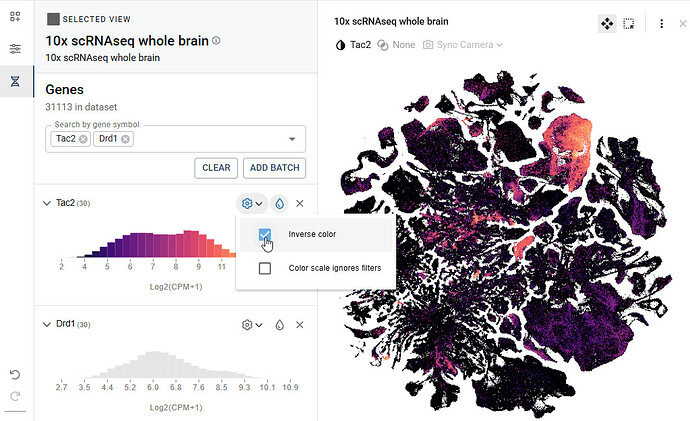Open the filter sliders panel in sidebar

point(15,49)
